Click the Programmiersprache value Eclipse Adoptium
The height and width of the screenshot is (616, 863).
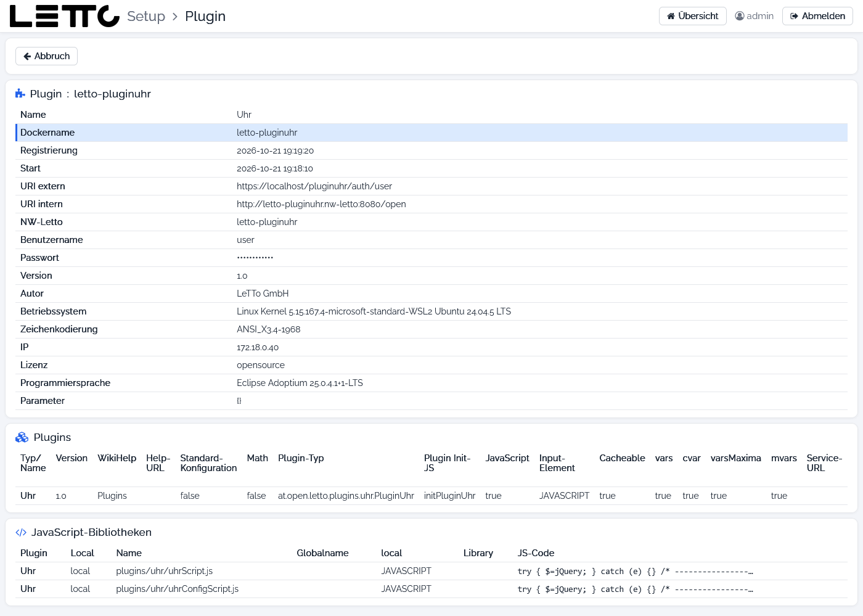pos(300,383)
